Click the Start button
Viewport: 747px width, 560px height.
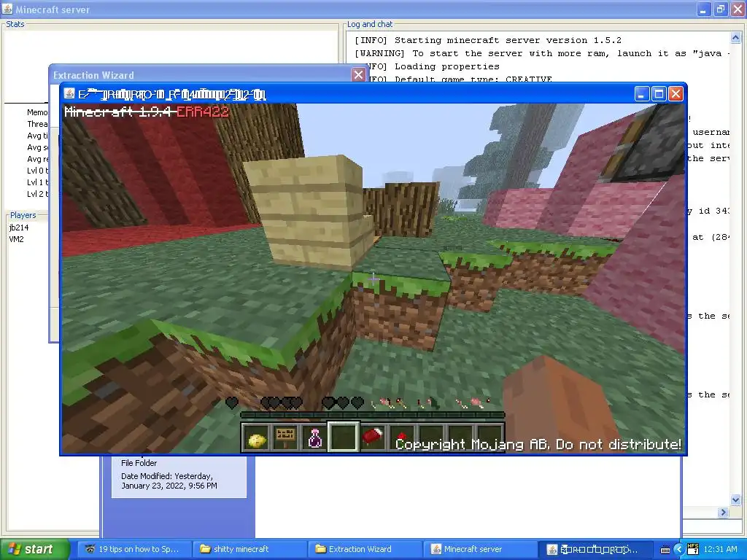point(34,549)
